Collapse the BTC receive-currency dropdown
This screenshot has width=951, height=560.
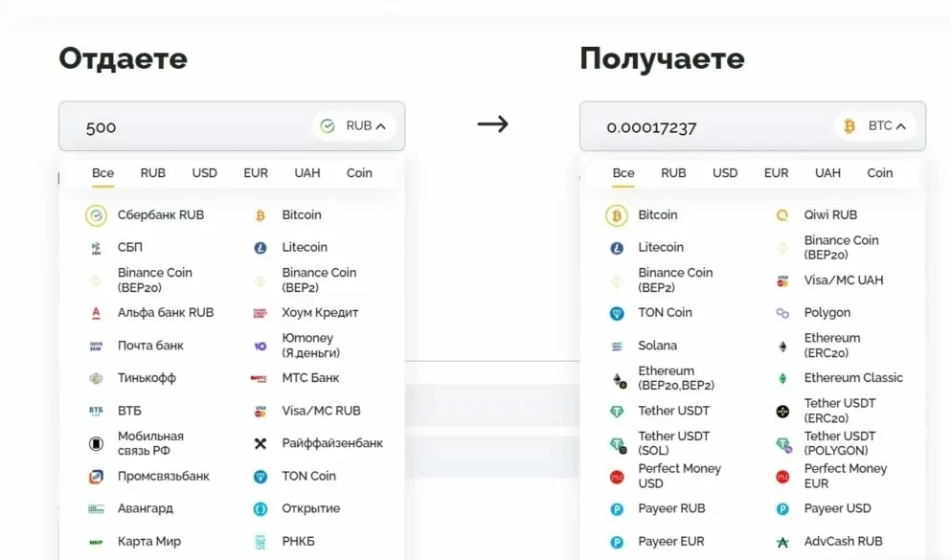pyautogui.click(x=875, y=126)
